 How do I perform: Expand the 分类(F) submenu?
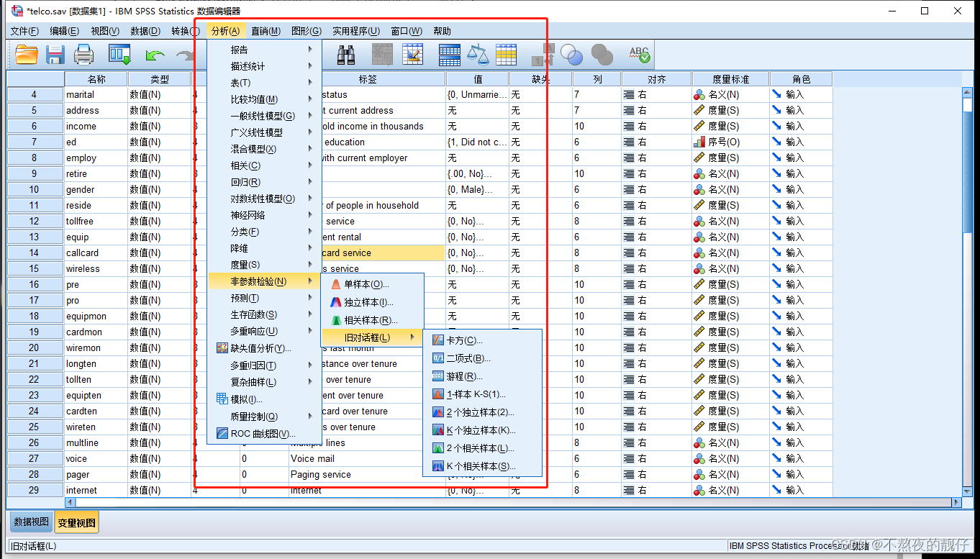[264, 232]
